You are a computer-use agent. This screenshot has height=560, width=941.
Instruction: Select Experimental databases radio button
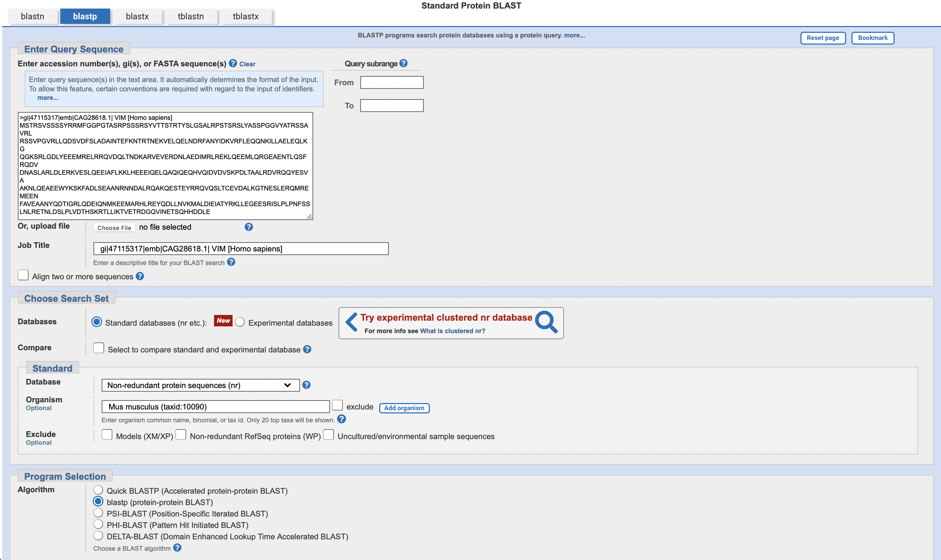pyautogui.click(x=240, y=322)
